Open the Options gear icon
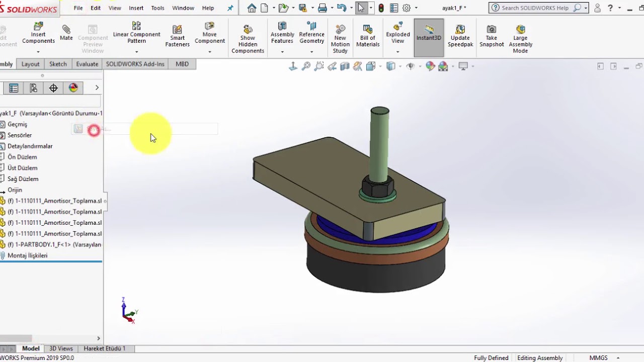The height and width of the screenshot is (362, 644). pos(407,8)
